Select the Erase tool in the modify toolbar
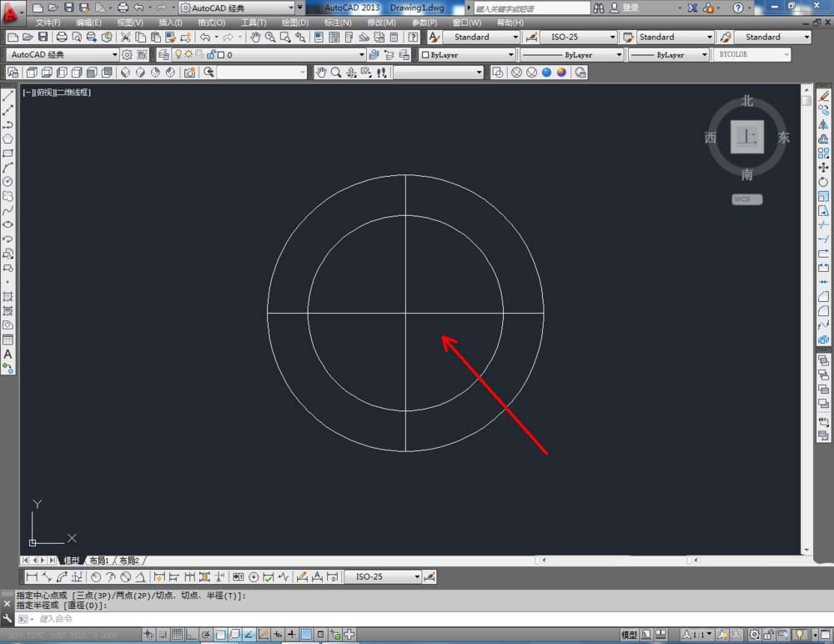This screenshot has height=644, width=834. (823, 96)
